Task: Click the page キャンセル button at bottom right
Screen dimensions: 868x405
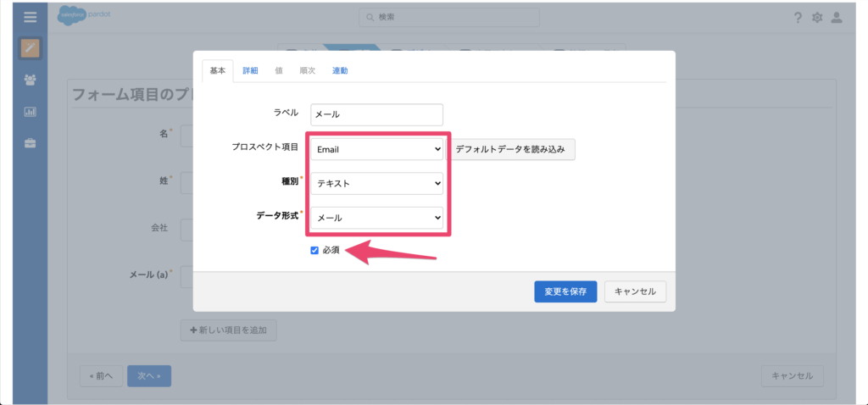Action: [793, 376]
